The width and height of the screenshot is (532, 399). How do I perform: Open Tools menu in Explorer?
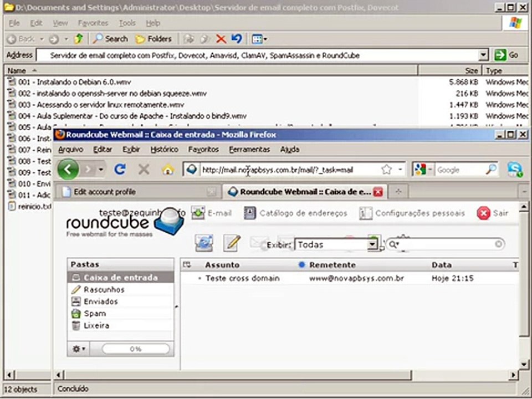pyautogui.click(x=127, y=23)
